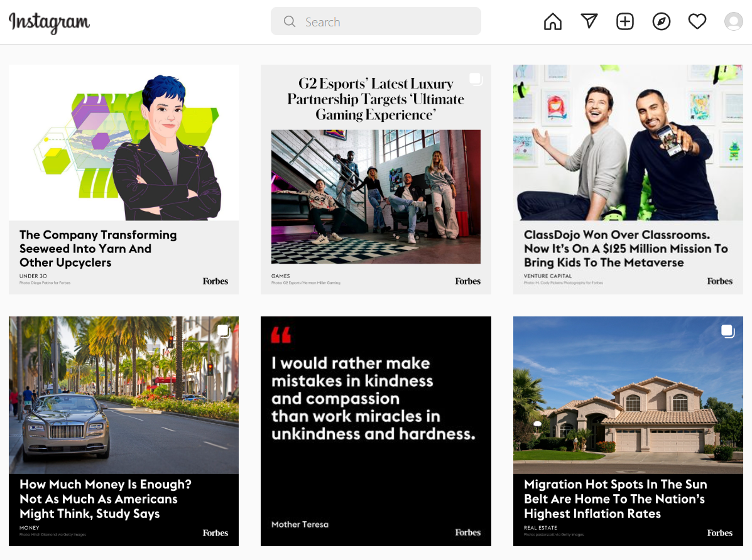The height and width of the screenshot is (560, 752).
Task: Open the How Much Money Is Enough post
Action: click(x=124, y=431)
